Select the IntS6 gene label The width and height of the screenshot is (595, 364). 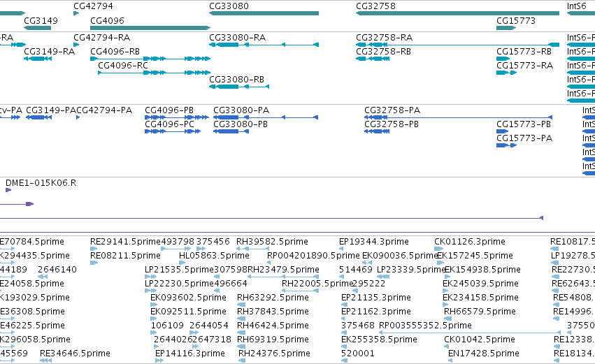pyautogui.click(x=576, y=6)
